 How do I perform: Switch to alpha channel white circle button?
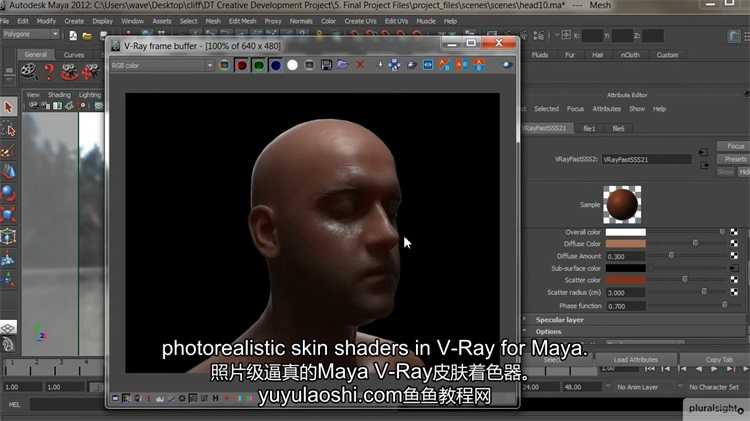point(292,65)
